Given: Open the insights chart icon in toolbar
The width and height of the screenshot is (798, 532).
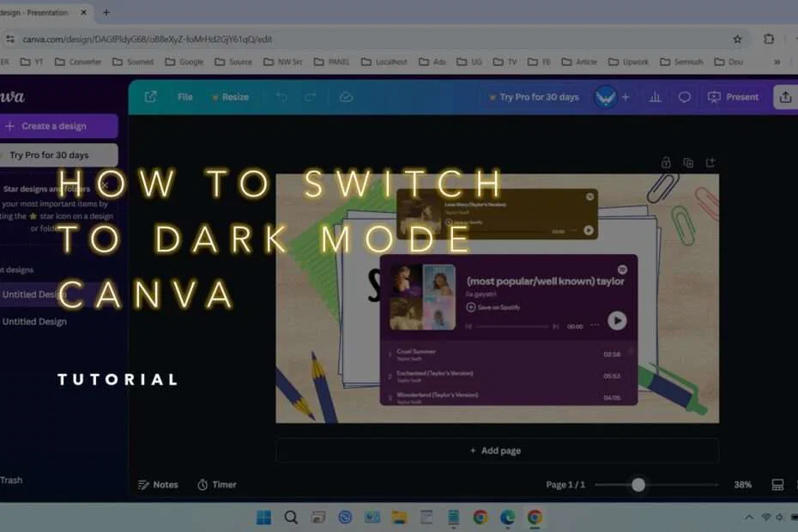Looking at the screenshot, I should (655, 97).
